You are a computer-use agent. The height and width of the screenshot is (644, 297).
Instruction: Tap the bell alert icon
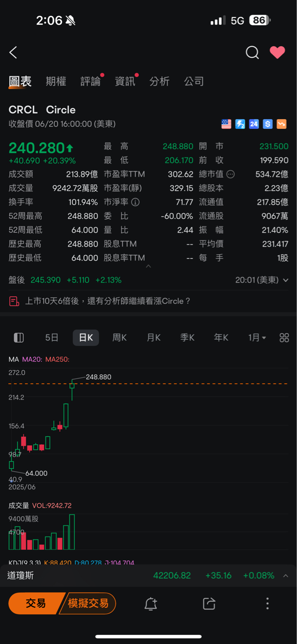pyautogui.click(x=151, y=604)
